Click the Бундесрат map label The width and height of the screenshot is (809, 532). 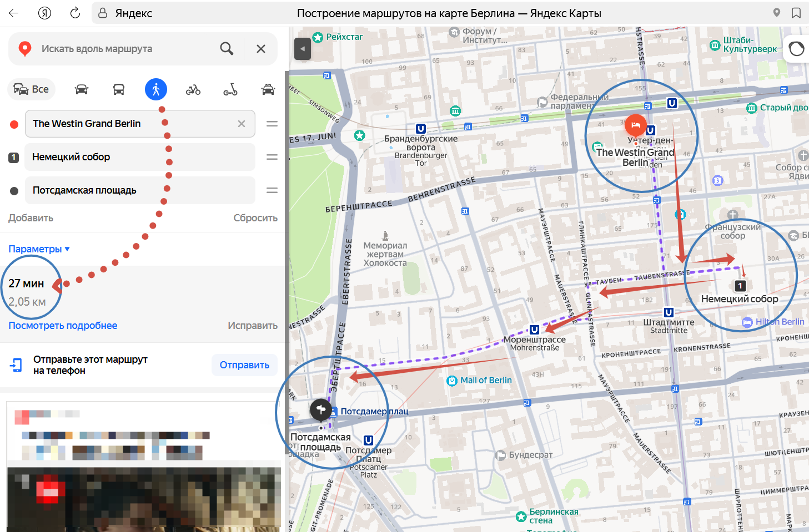531,455
